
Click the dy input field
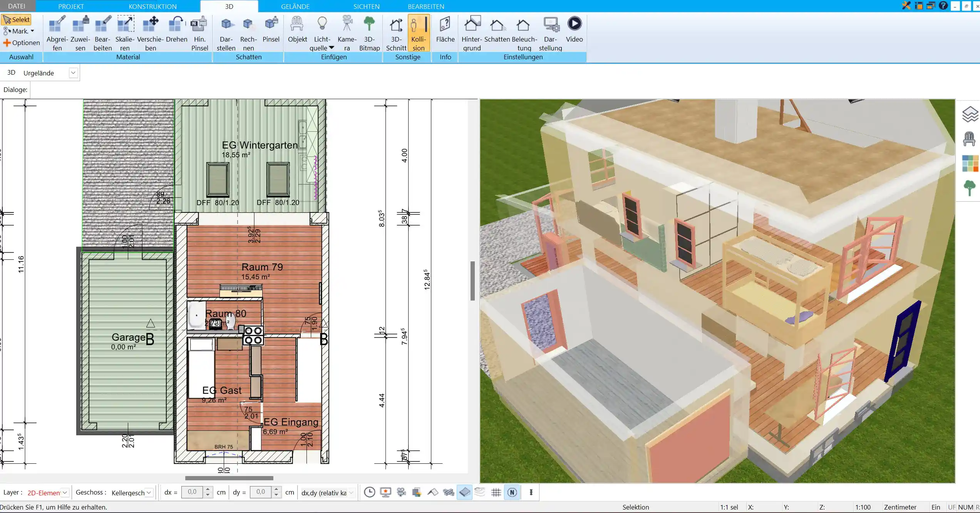[x=261, y=492]
